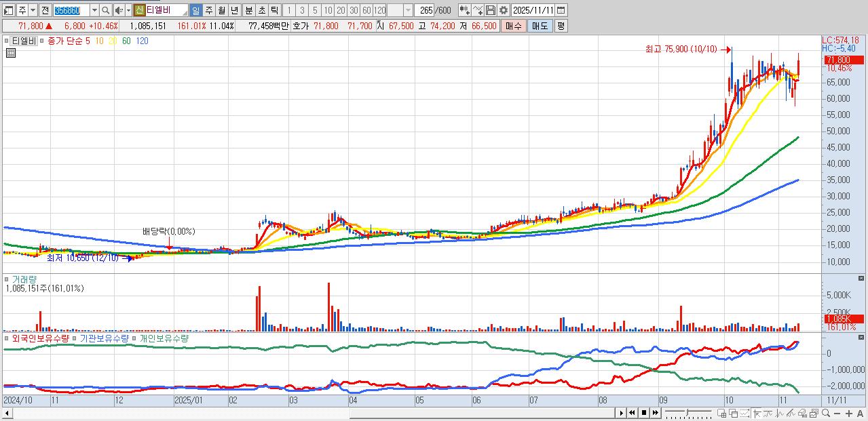Click the minus zoom-out icon
The height and width of the screenshot is (421, 868).
tap(837, 414)
